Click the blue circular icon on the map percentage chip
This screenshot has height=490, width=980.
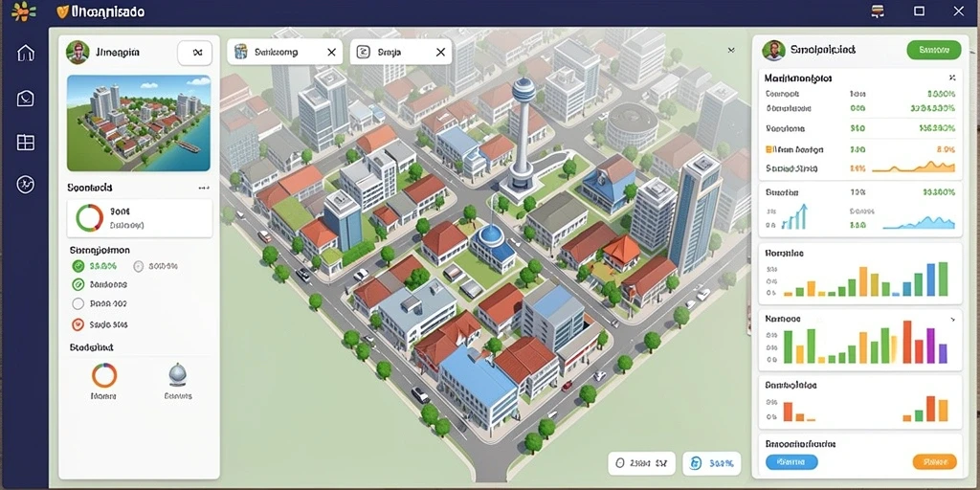[x=696, y=464]
